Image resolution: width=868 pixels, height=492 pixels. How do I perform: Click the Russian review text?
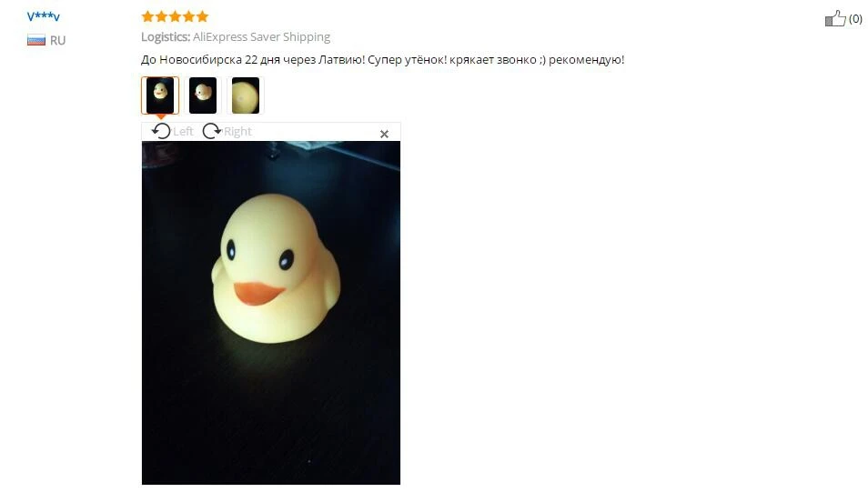point(382,60)
